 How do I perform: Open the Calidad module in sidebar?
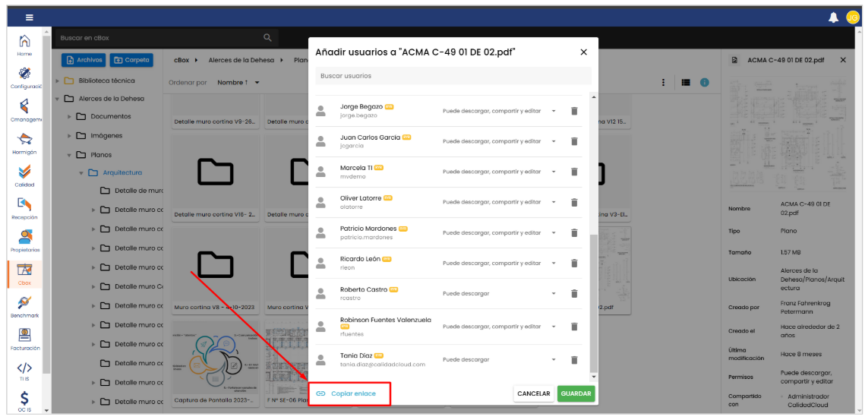click(25, 175)
